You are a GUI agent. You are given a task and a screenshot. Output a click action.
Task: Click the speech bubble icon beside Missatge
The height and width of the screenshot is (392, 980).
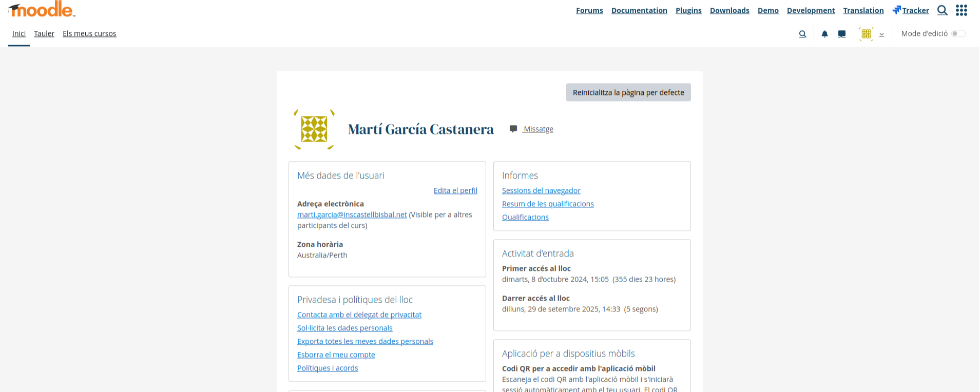tap(513, 129)
